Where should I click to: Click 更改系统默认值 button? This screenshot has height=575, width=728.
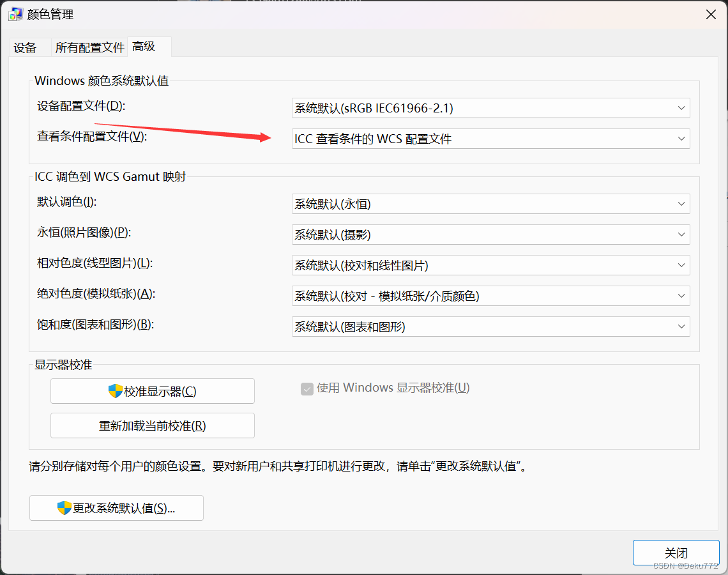click(116, 508)
